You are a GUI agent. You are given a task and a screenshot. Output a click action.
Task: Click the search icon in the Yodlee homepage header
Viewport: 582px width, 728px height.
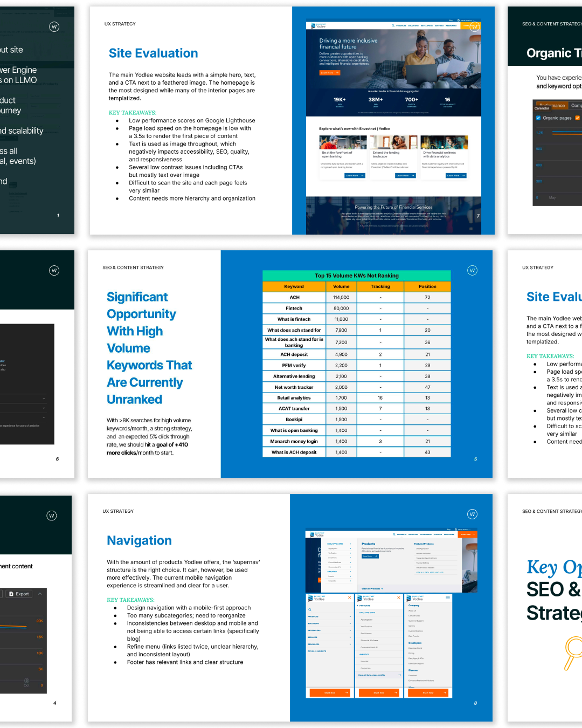393,25
